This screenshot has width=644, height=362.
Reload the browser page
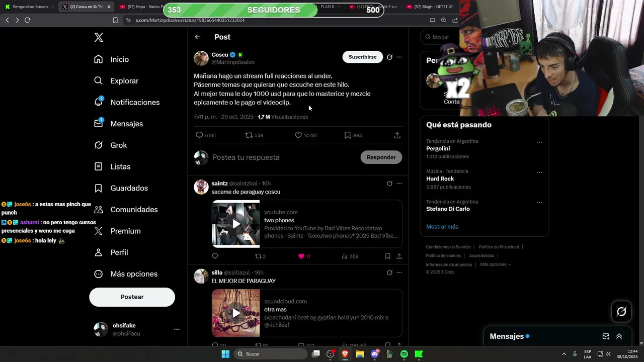pyautogui.click(x=27, y=20)
